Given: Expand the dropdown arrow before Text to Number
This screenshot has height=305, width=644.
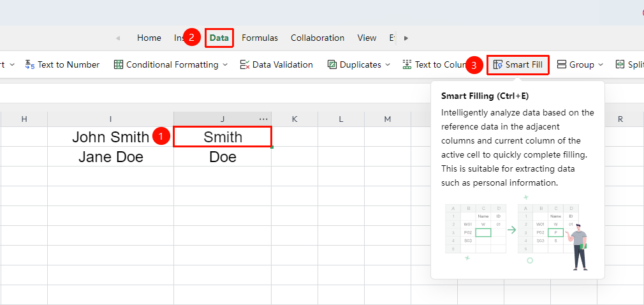Looking at the screenshot, I should 12,65.
